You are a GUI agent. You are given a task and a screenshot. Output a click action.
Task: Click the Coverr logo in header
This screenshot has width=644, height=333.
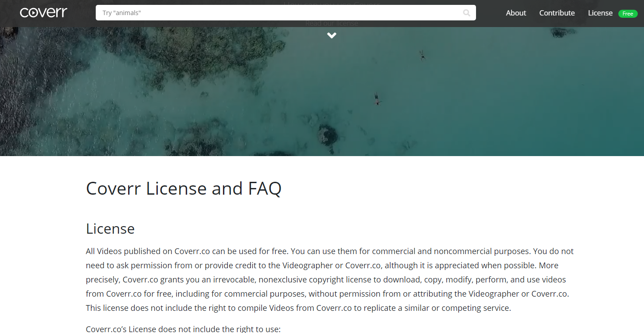click(x=43, y=12)
